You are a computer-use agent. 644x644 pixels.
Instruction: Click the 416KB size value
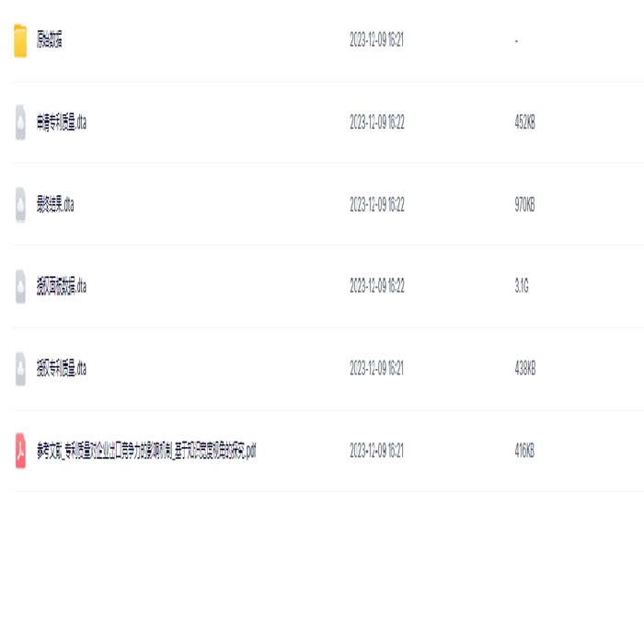click(525, 451)
